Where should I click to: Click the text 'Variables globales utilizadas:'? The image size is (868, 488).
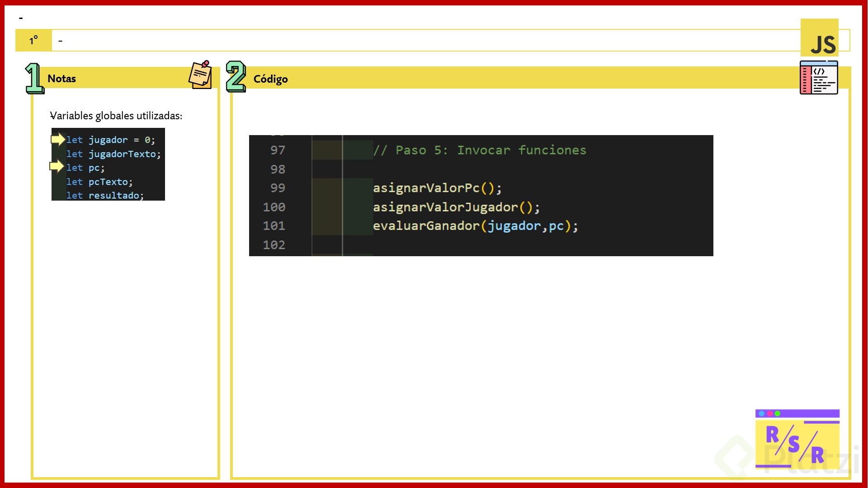[116, 116]
